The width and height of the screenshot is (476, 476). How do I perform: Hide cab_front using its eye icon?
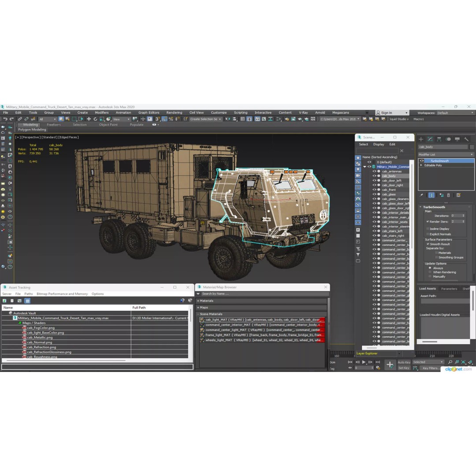tap(374, 190)
